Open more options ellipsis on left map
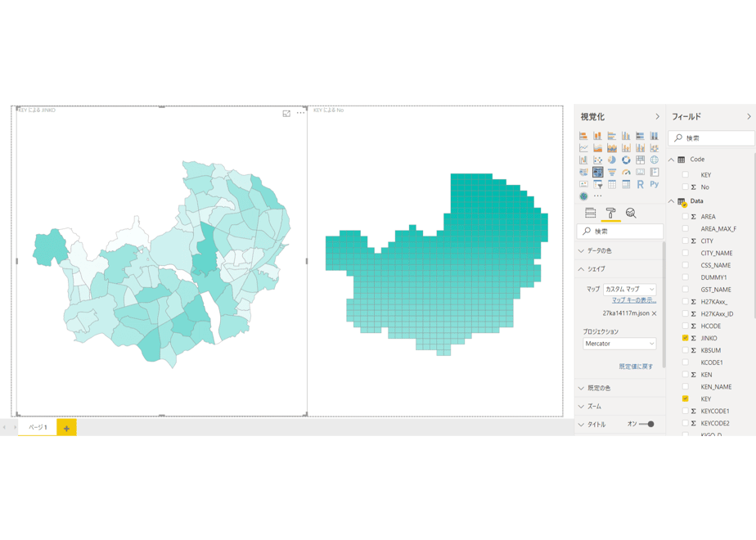The height and width of the screenshot is (540, 756). point(300,113)
